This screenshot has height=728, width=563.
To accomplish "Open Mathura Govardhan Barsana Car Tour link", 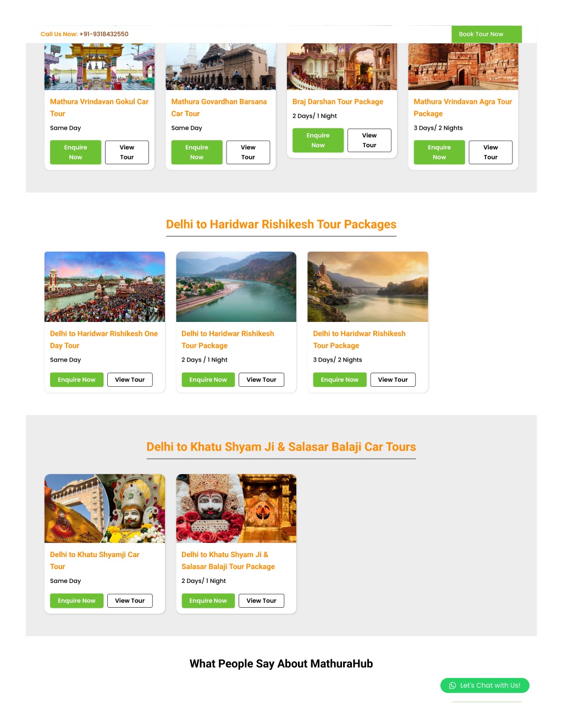I will 219,108.
